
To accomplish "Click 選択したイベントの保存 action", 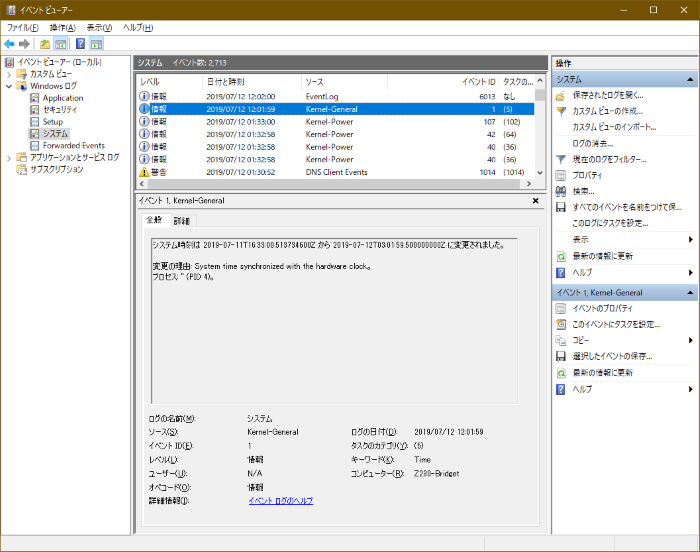I will (x=612, y=356).
